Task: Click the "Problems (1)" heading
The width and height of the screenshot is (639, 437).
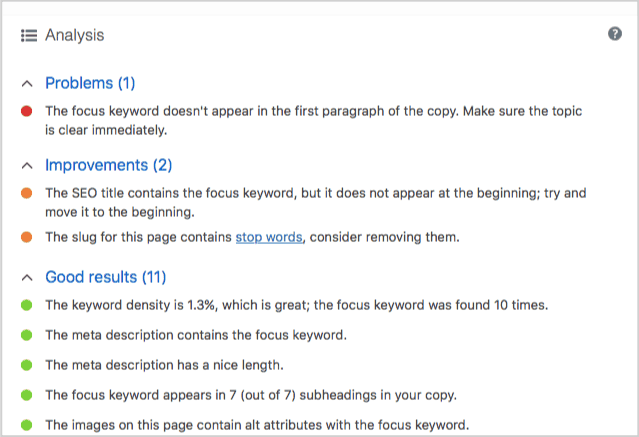Action: (90, 83)
